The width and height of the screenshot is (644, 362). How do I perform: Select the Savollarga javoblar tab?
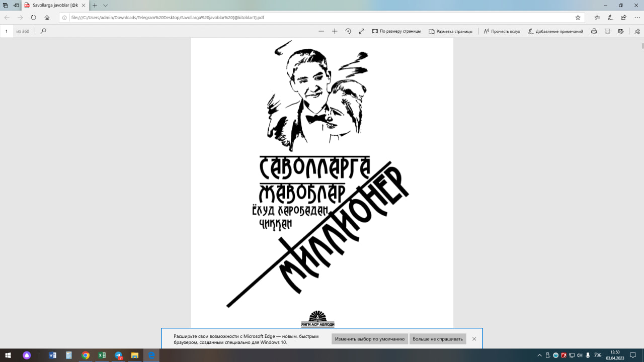[x=53, y=5]
